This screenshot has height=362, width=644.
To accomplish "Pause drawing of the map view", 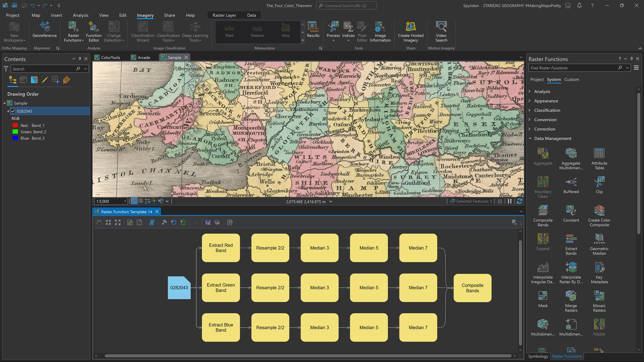I will click(510, 201).
